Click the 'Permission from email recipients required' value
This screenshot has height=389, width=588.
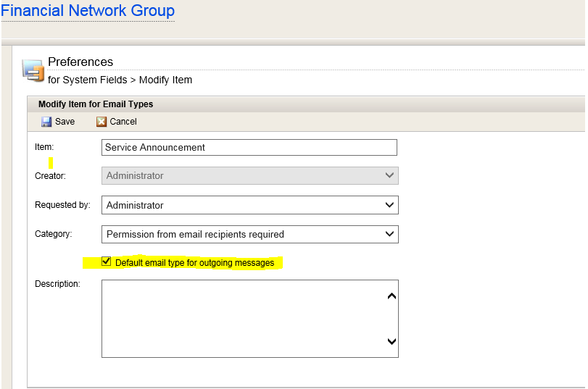click(195, 234)
